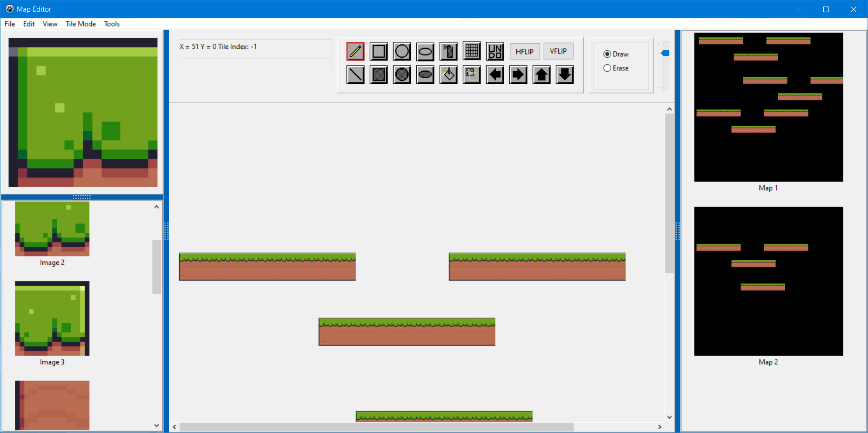
Task: Select the Rectangle outline tool
Action: tap(379, 51)
